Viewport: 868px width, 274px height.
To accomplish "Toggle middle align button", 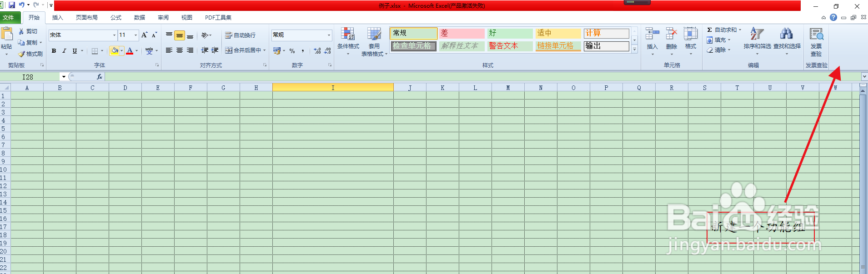I will [x=180, y=35].
